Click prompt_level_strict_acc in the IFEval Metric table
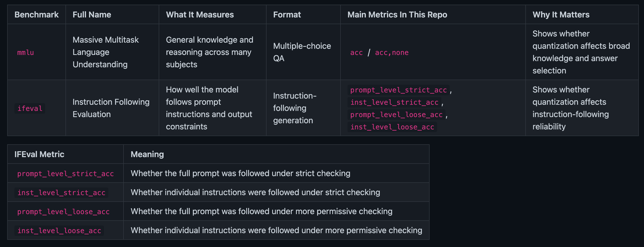The height and width of the screenshot is (247, 644). 65,174
